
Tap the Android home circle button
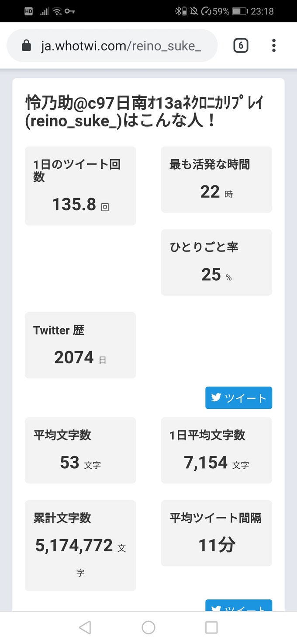pyautogui.click(x=148, y=627)
